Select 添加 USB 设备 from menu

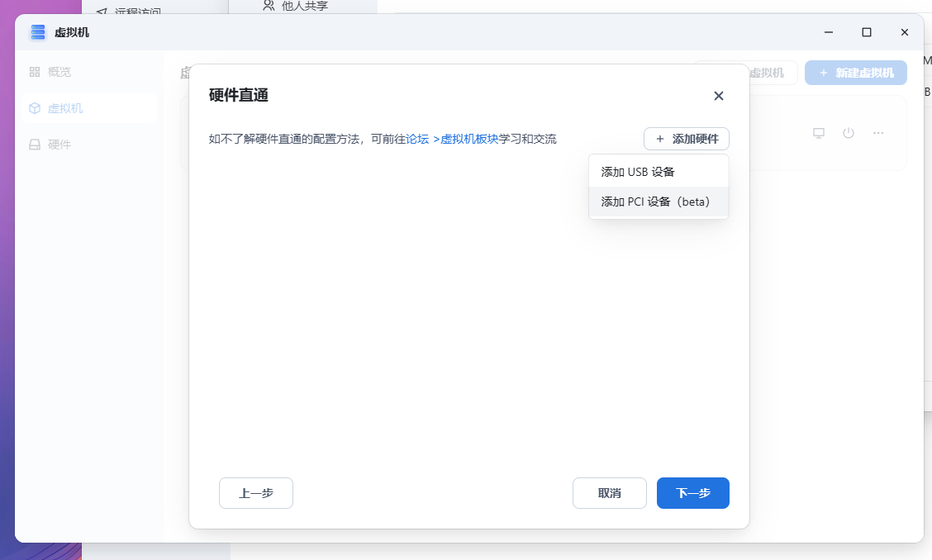click(x=638, y=172)
